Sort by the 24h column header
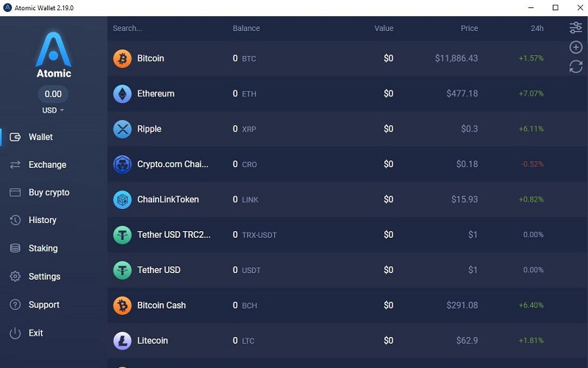 pos(537,28)
